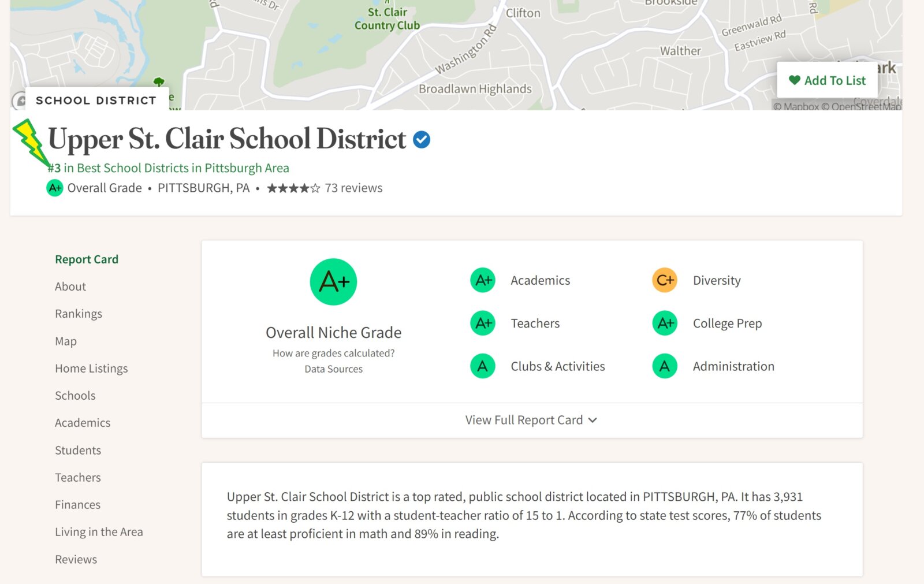The image size is (924, 584).
Task: Open '#3 in Best School Districts' link
Action: point(169,168)
